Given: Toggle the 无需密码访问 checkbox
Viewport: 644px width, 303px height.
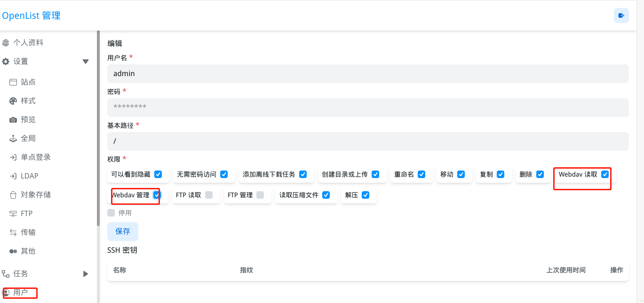Looking at the screenshot, I should click(224, 174).
